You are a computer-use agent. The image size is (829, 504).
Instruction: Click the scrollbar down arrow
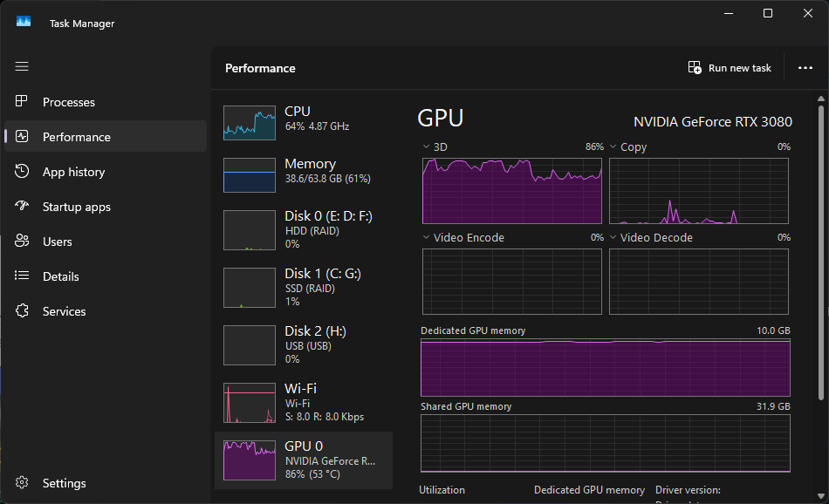pos(821,496)
